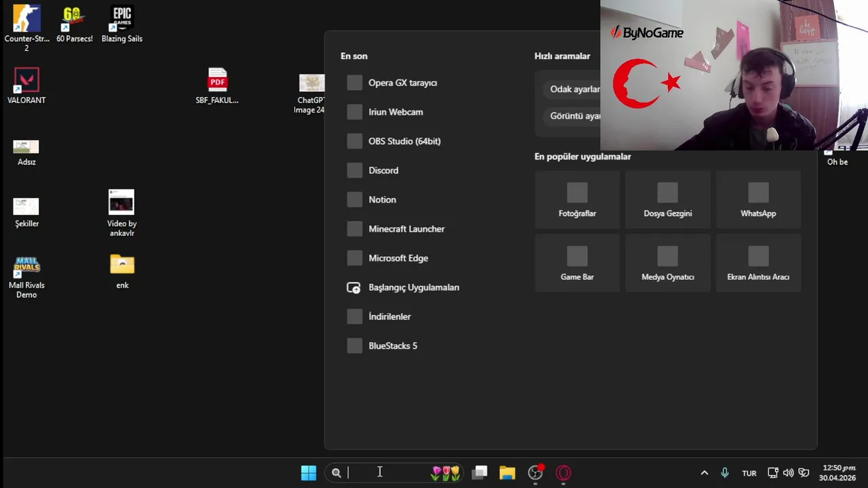
Task: Open Medya Oynatıcı top app tile
Action: (x=667, y=263)
